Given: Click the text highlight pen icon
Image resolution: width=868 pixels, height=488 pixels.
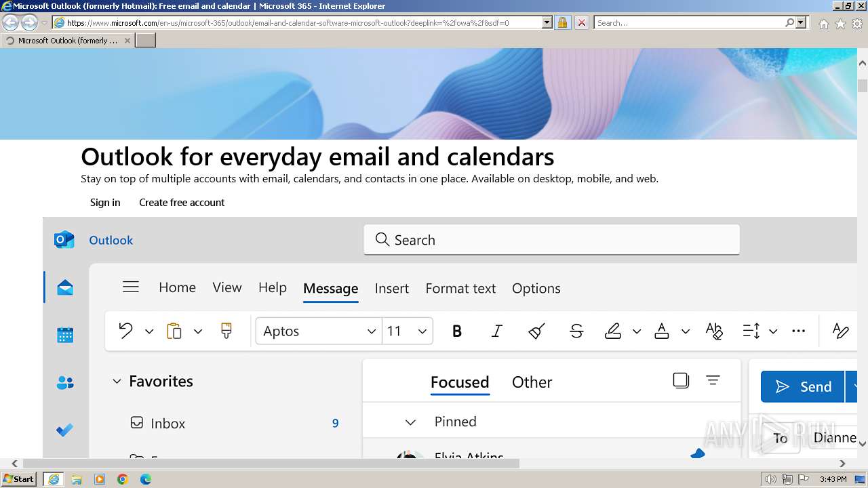Looking at the screenshot, I should pyautogui.click(x=613, y=331).
